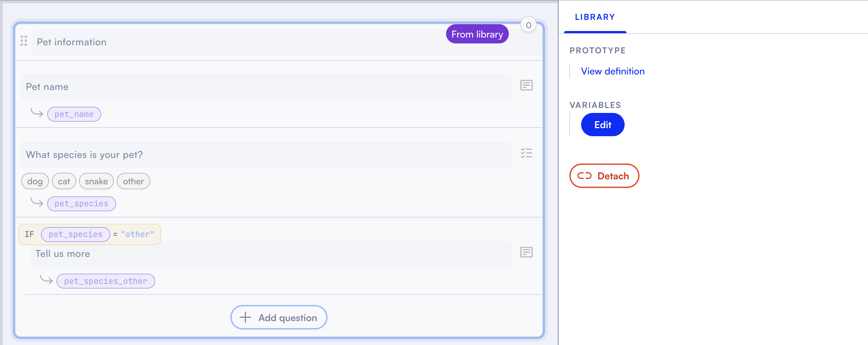Click the arrow icon before pet_species variable
Image resolution: width=868 pixels, height=345 pixels.
[x=37, y=202]
